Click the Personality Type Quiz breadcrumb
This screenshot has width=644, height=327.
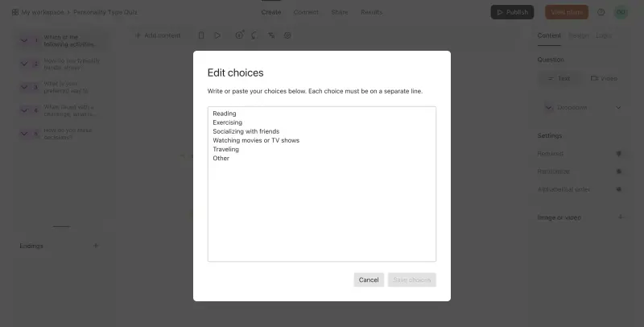coord(105,12)
